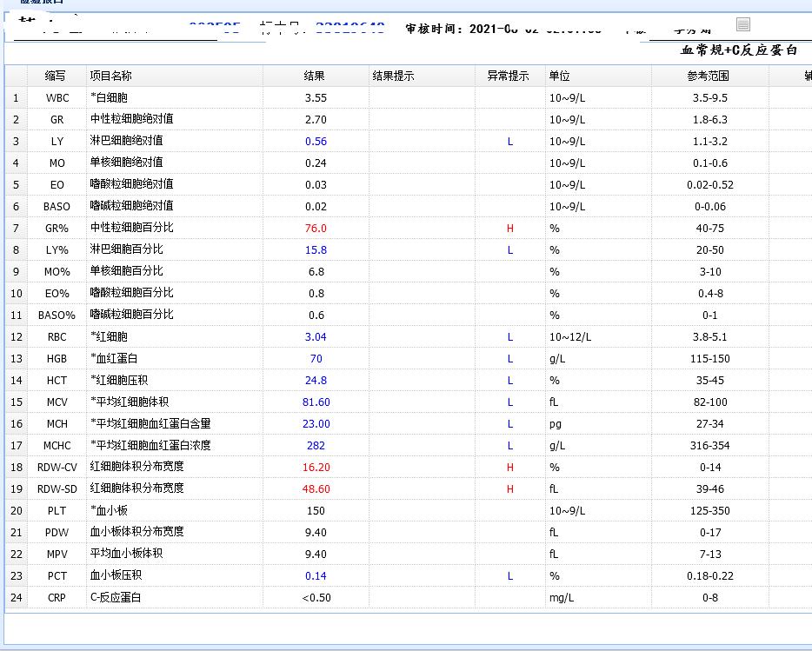
Task: Sort by the 缩写 column header
Action: pos(56,76)
